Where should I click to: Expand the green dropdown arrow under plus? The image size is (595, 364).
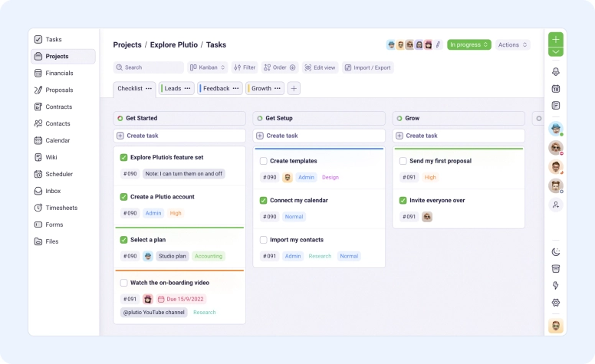[x=556, y=52]
